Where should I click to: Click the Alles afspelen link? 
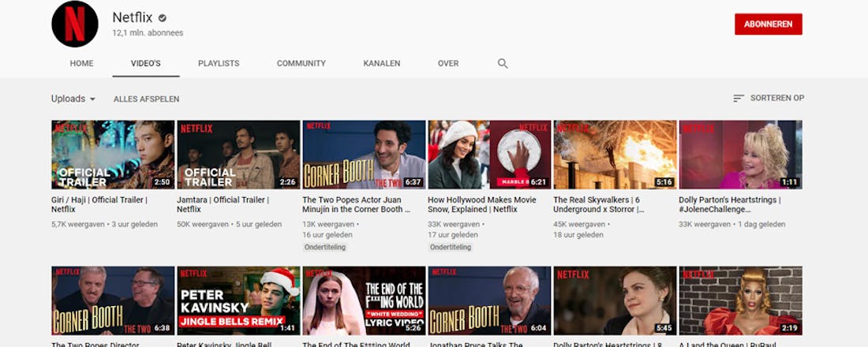pos(146,99)
